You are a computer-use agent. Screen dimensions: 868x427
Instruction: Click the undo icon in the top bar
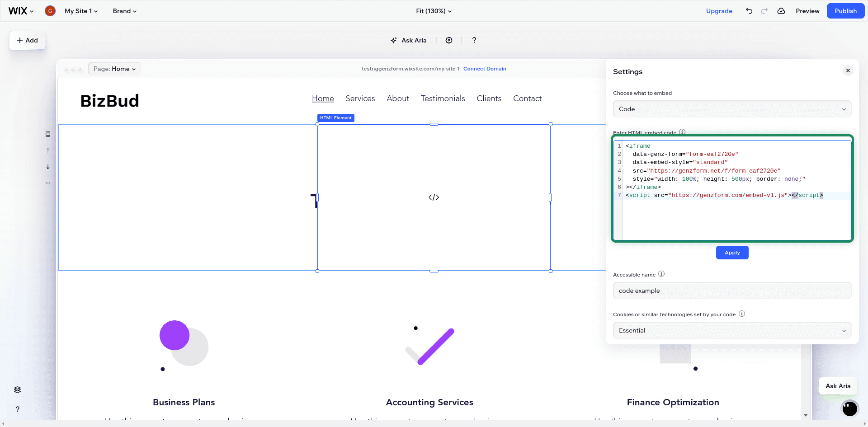coord(749,11)
